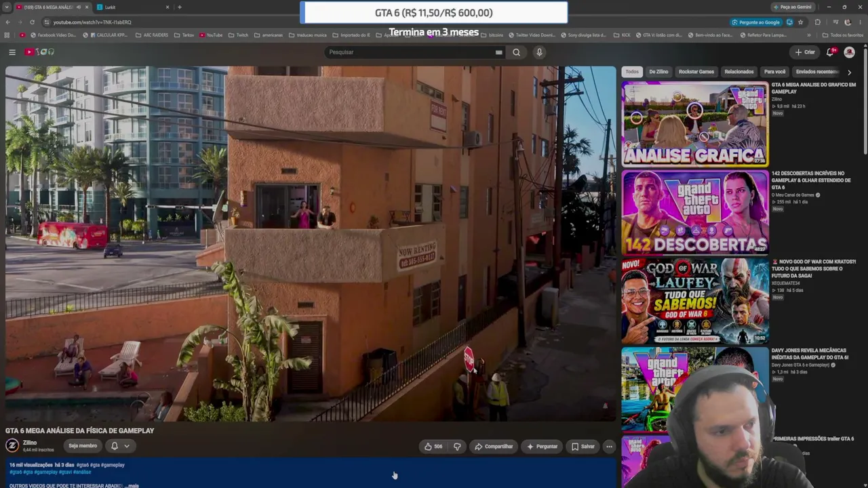
Task: Click the 'Perguntar' button
Action: point(542,447)
